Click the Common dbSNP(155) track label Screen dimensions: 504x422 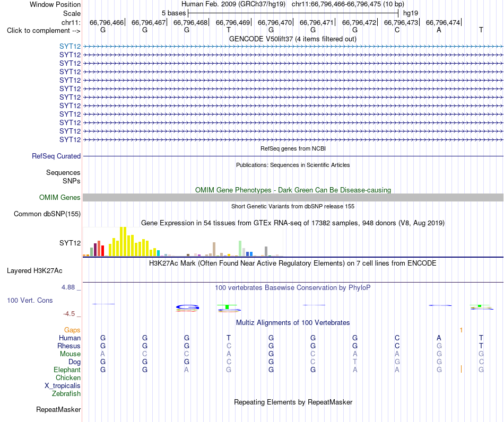tap(47, 214)
